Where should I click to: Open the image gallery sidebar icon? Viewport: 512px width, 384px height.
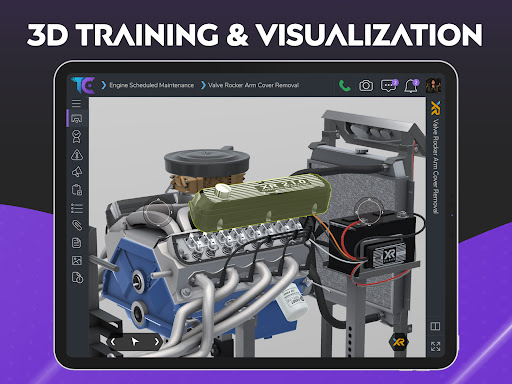click(x=77, y=260)
